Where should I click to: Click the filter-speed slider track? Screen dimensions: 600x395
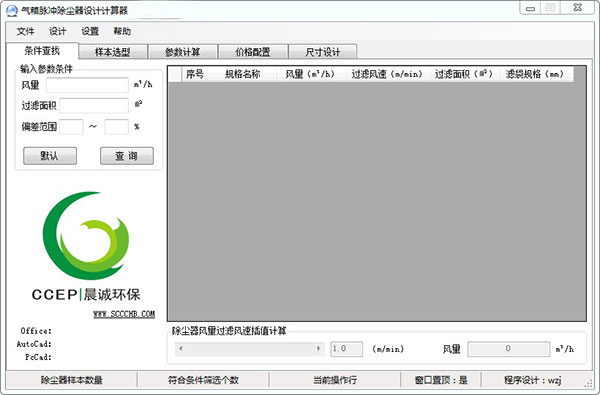coord(249,349)
